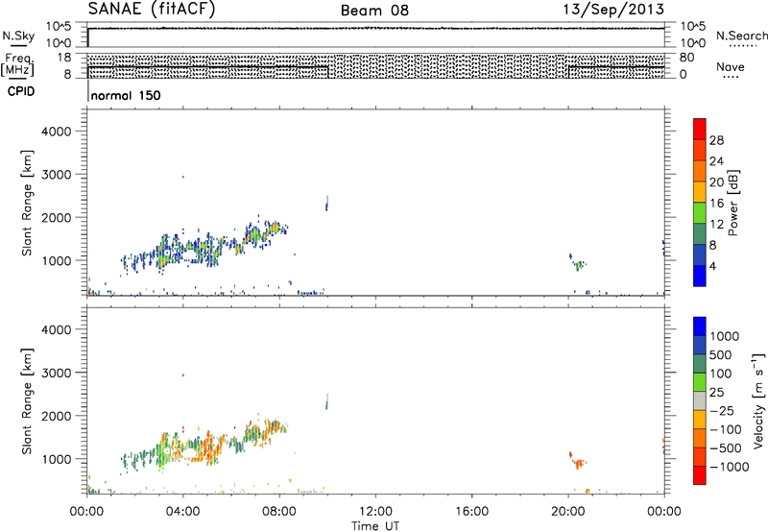Click the Nave legend label
768x532 pixels.
click(731, 66)
